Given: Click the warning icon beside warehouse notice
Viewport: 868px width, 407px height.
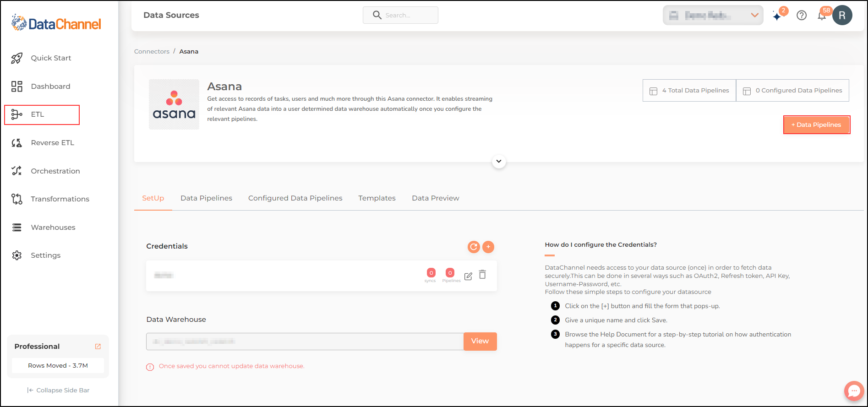Looking at the screenshot, I should (150, 367).
